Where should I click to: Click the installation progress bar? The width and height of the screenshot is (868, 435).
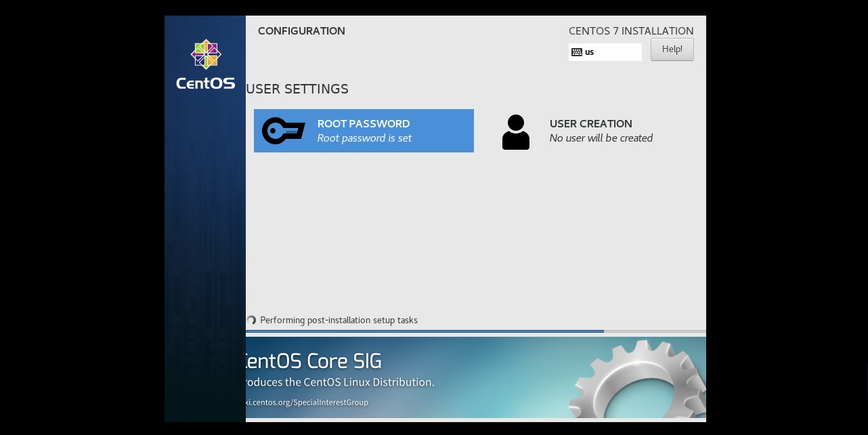coord(476,331)
